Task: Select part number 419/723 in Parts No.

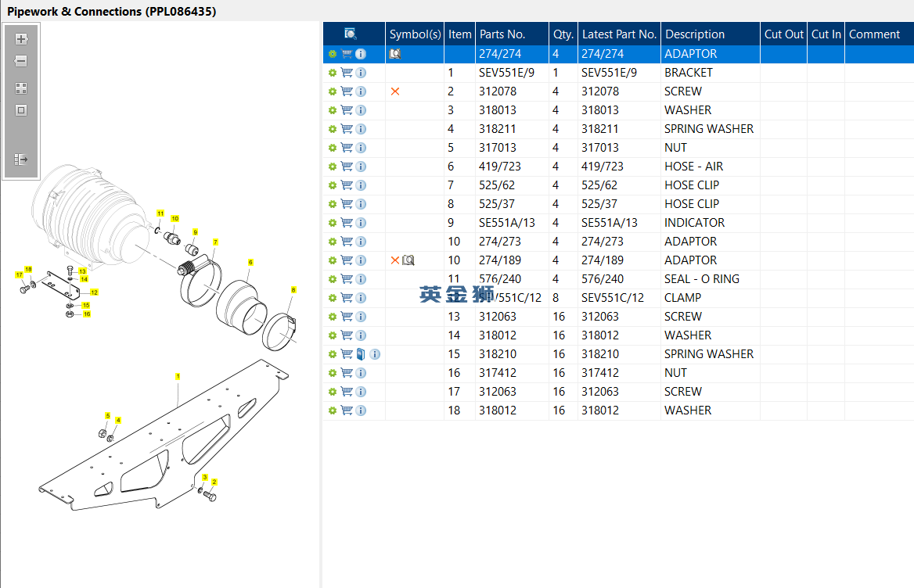Action: click(x=500, y=167)
